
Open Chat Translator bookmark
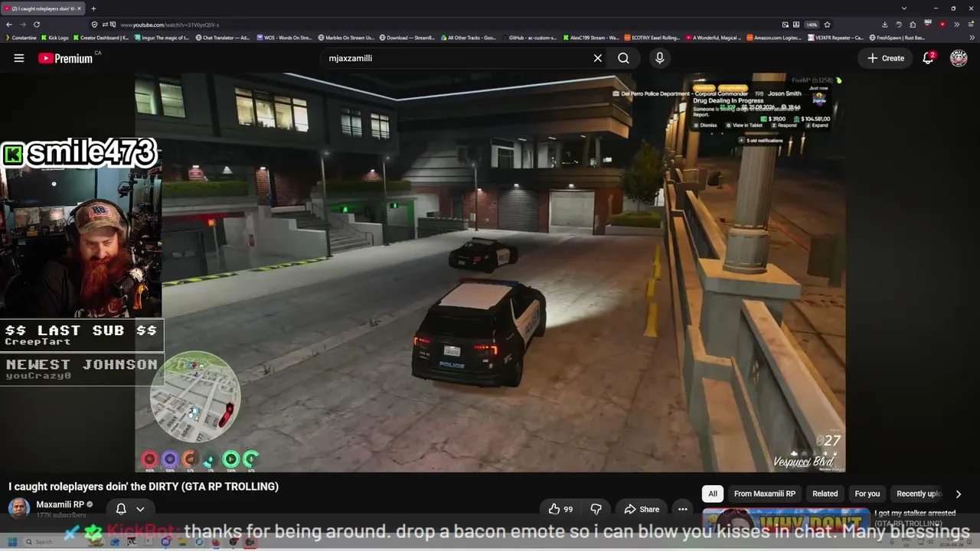pyautogui.click(x=223, y=37)
